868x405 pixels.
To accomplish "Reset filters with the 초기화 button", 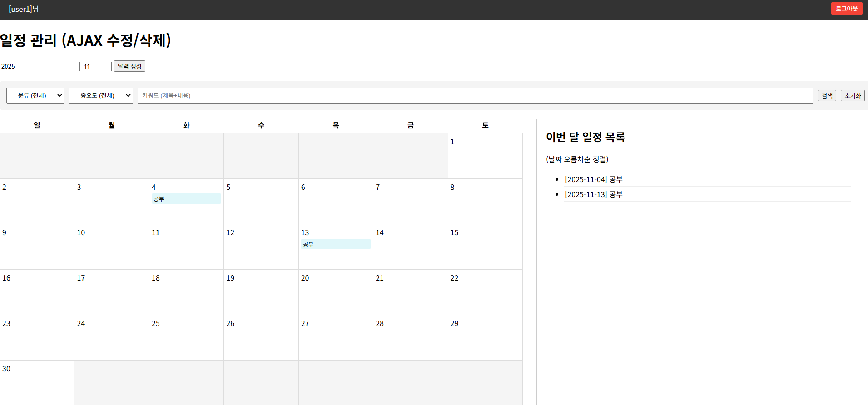I will [852, 96].
